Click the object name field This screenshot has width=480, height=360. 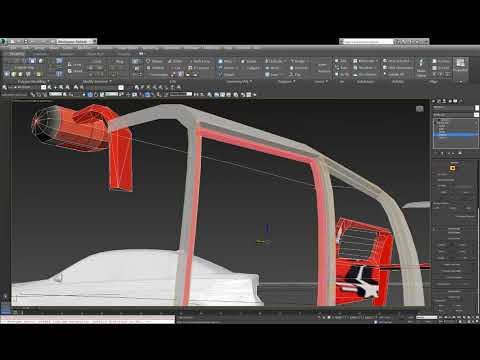click(453, 108)
